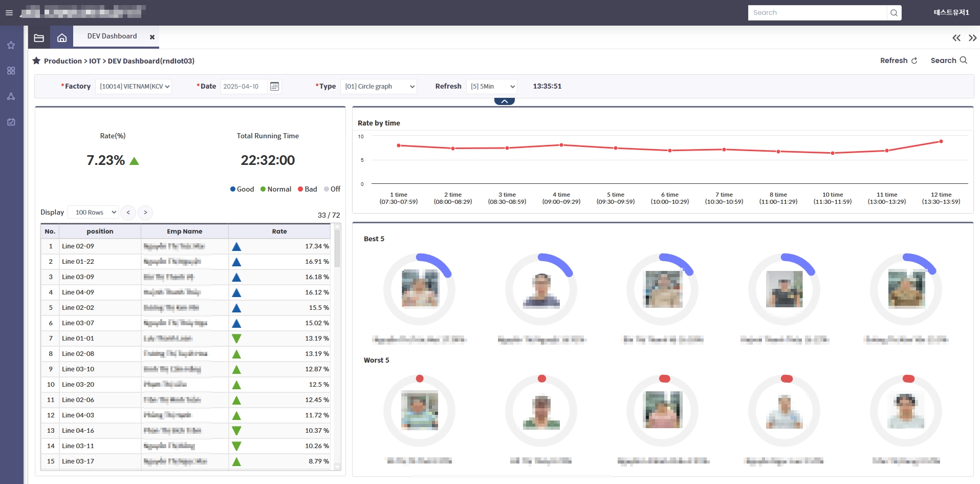Open the Factory dropdown
980x484 pixels.
click(134, 87)
